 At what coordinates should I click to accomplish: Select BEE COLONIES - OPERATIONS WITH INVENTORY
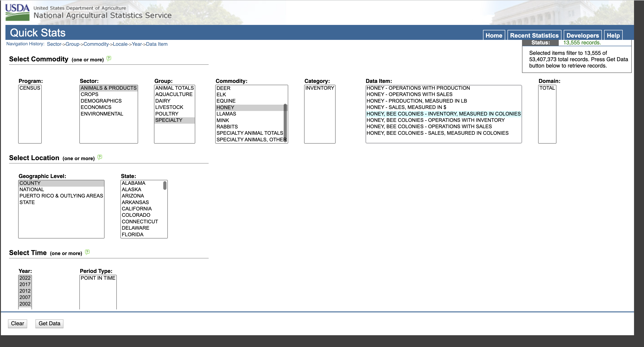click(444, 120)
